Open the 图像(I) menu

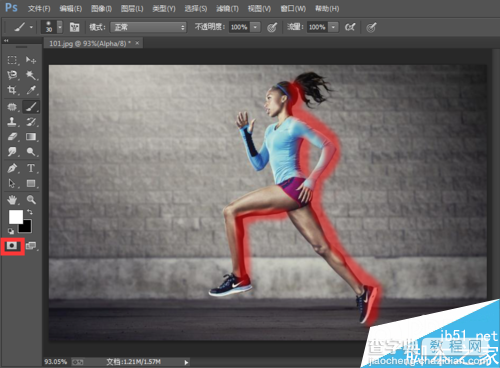[101, 9]
